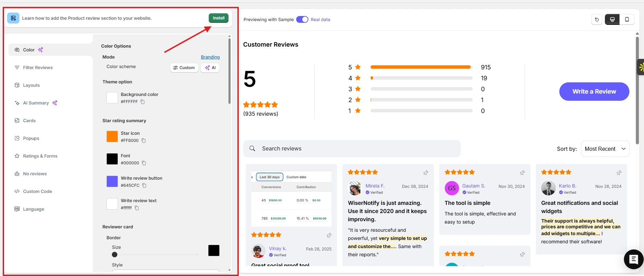Viewport: 644px width, 276px height.
Task: Select the AI color scheme button
Action: click(210, 68)
